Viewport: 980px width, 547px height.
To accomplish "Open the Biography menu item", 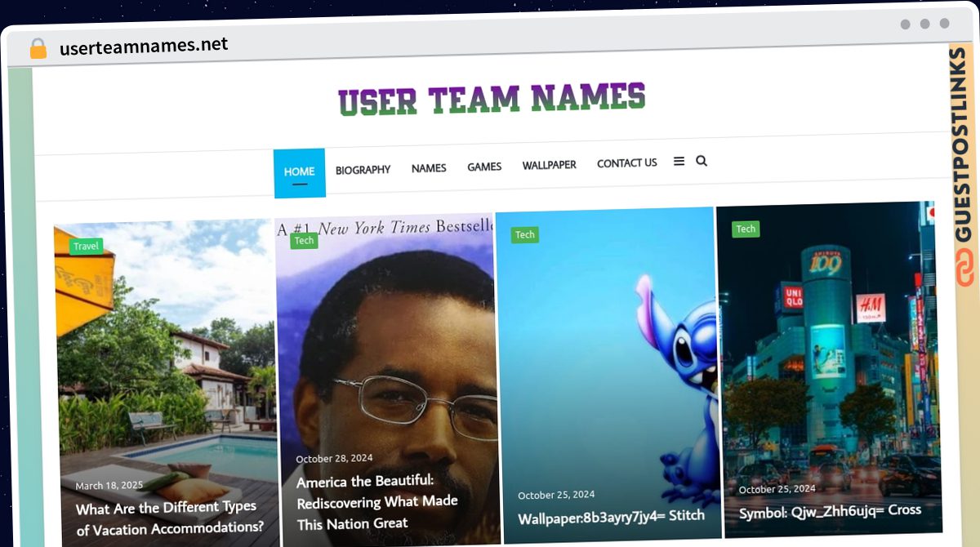I will tap(363, 170).
